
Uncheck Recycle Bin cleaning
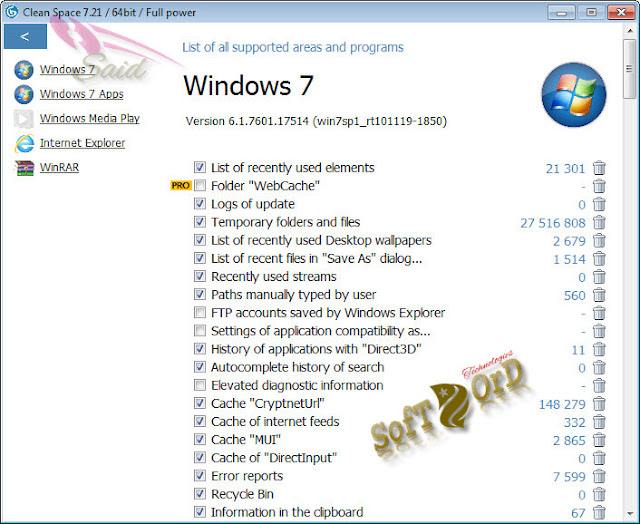[200, 493]
